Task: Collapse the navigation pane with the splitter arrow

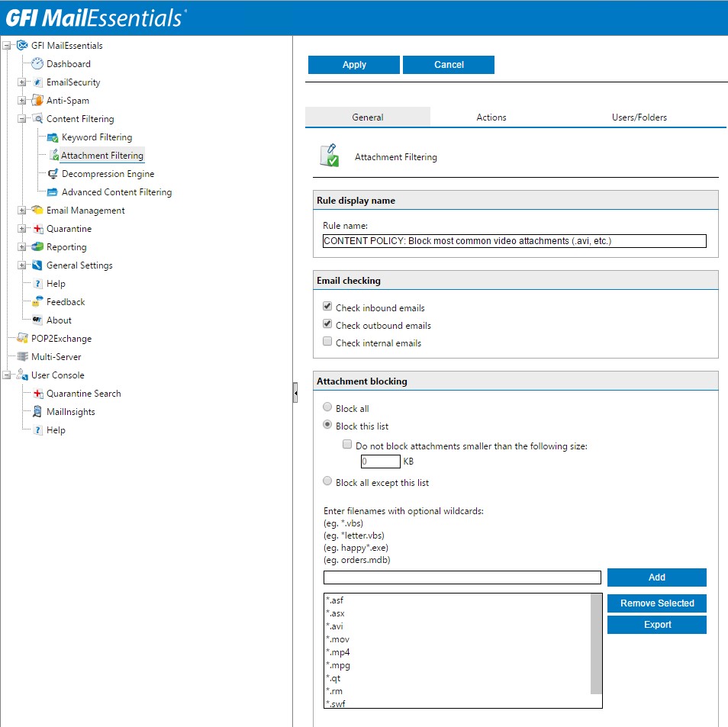Action: [x=295, y=393]
